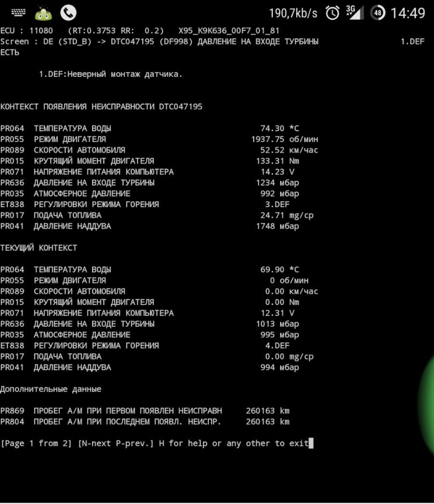Tap engine speed value 1937.75 об/мин

coord(285,140)
